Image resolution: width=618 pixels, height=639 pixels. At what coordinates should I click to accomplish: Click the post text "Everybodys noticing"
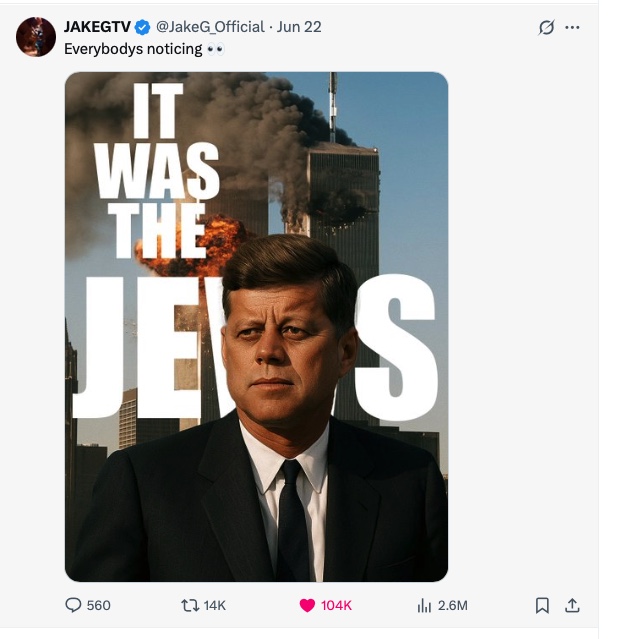132,48
